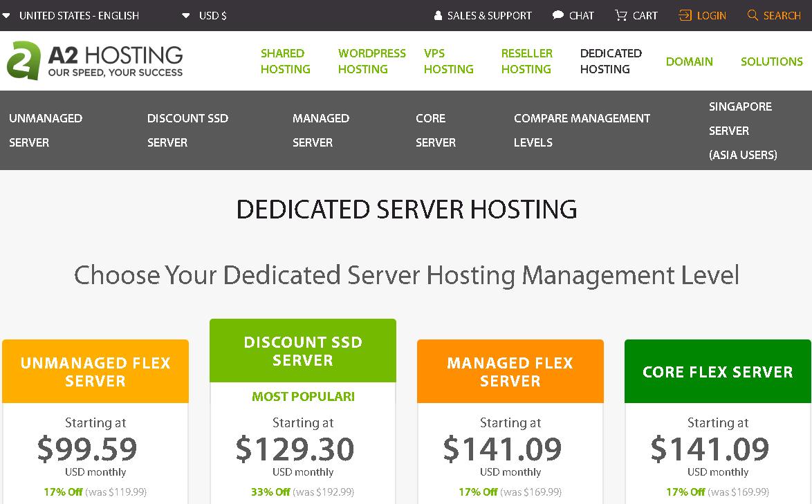Click the Choose Your Dedicated Server Hosting Management Level heading
812x504 pixels.
click(x=407, y=275)
